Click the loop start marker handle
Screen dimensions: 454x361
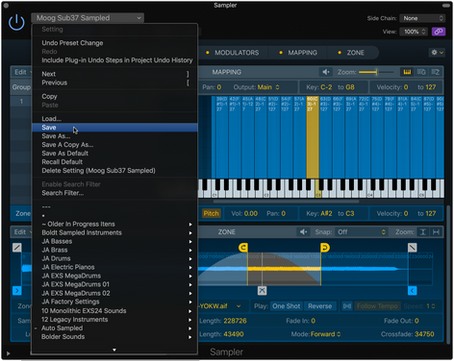pyautogui.click(x=243, y=247)
